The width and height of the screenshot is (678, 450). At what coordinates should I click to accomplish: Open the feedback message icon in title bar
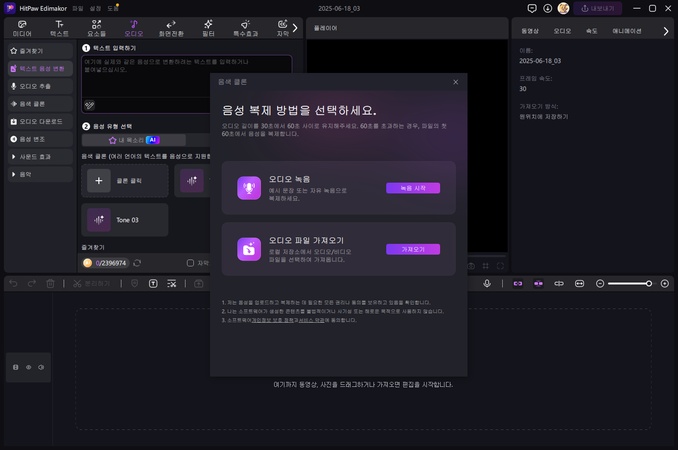532,8
